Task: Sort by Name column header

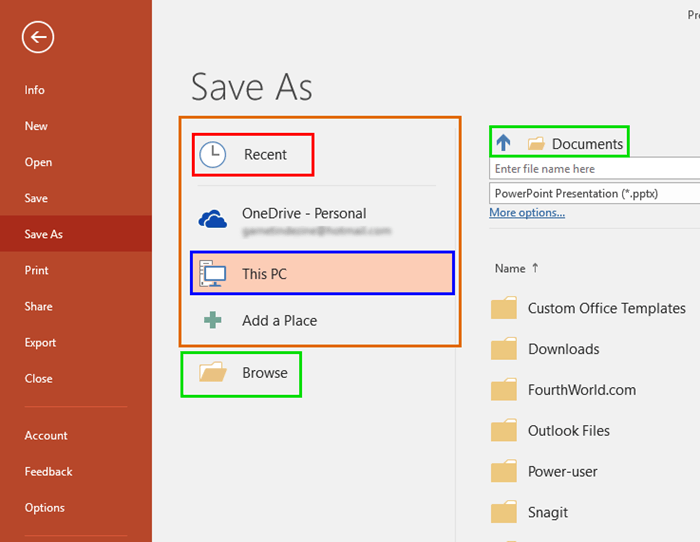Action: [x=510, y=268]
